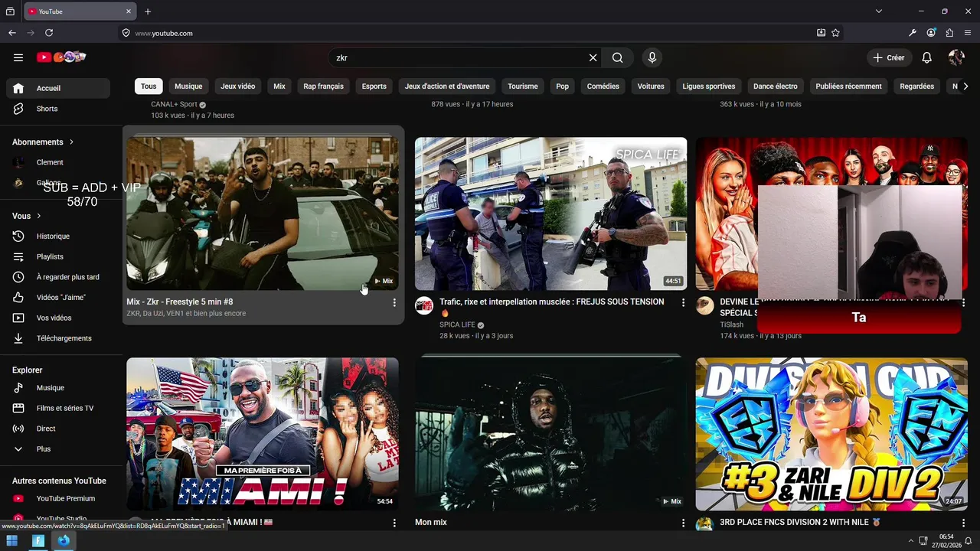This screenshot has width=980, height=551.
Task: Open Frejus police video thumbnail
Action: (x=550, y=214)
